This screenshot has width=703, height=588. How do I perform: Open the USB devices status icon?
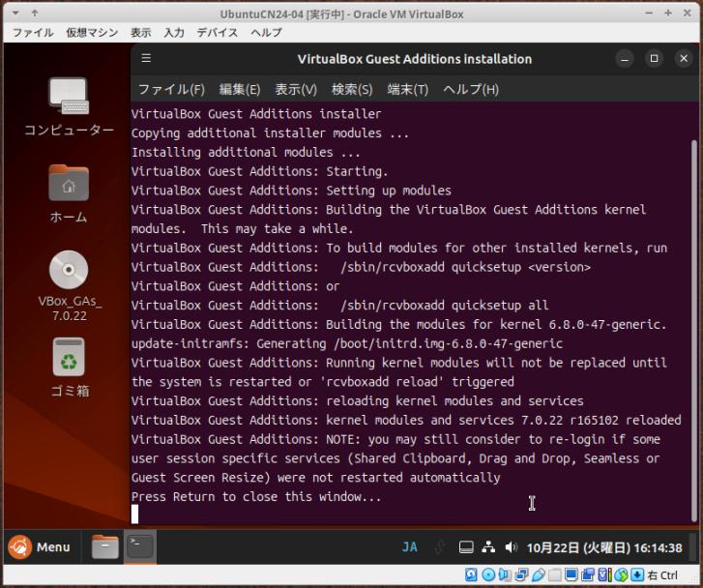click(x=538, y=574)
